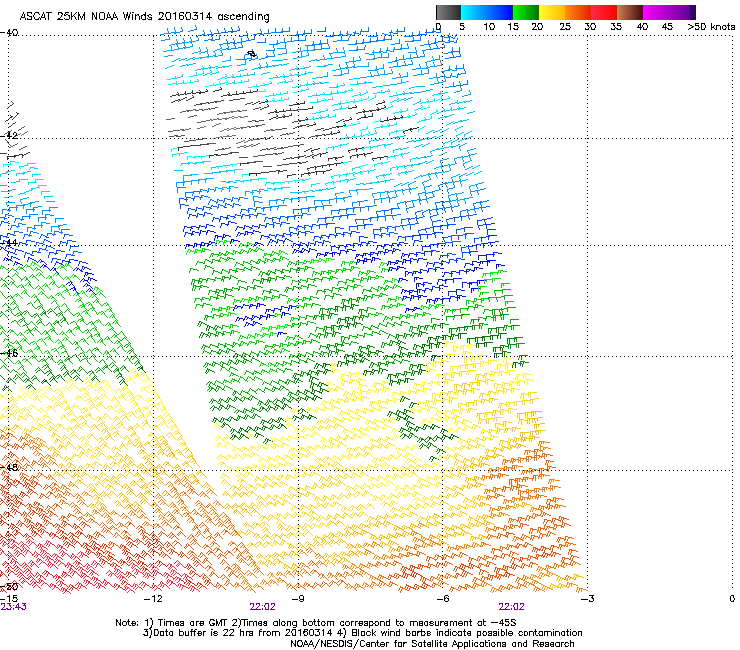The width and height of the screenshot is (740, 650).
Task: Click the '-50' latitude axis label
Action: (x=9, y=587)
